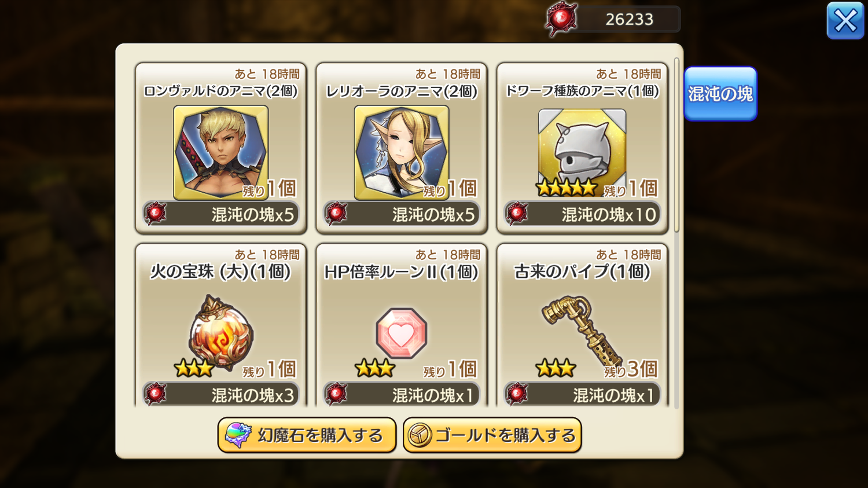Screen dimensions: 868x488
Task: Select the 古来のパイプ golden pipe icon
Action: click(581, 331)
